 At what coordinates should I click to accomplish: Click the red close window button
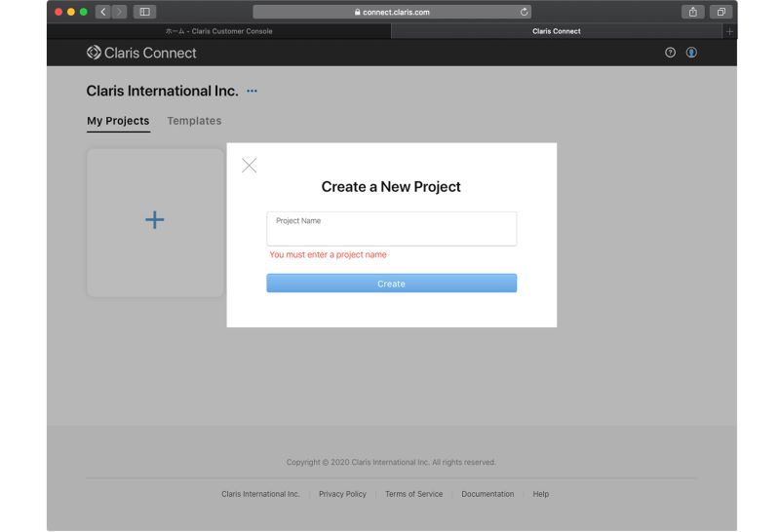[x=58, y=12]
